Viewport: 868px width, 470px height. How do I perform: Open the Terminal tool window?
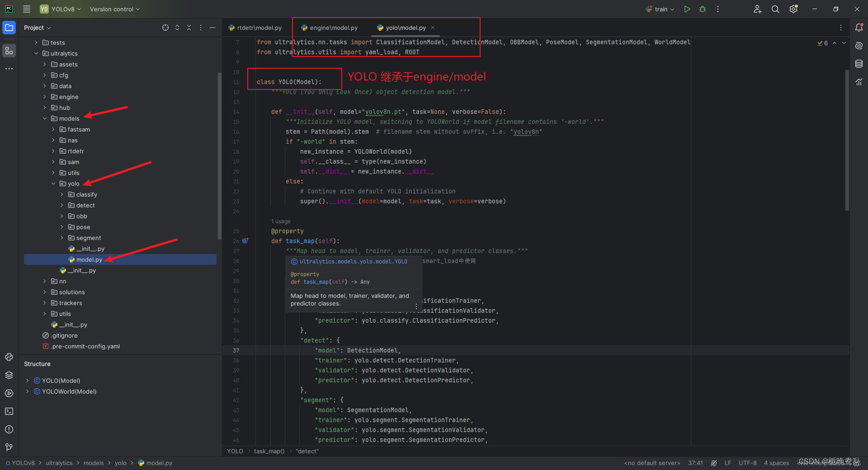coord(9,411)
